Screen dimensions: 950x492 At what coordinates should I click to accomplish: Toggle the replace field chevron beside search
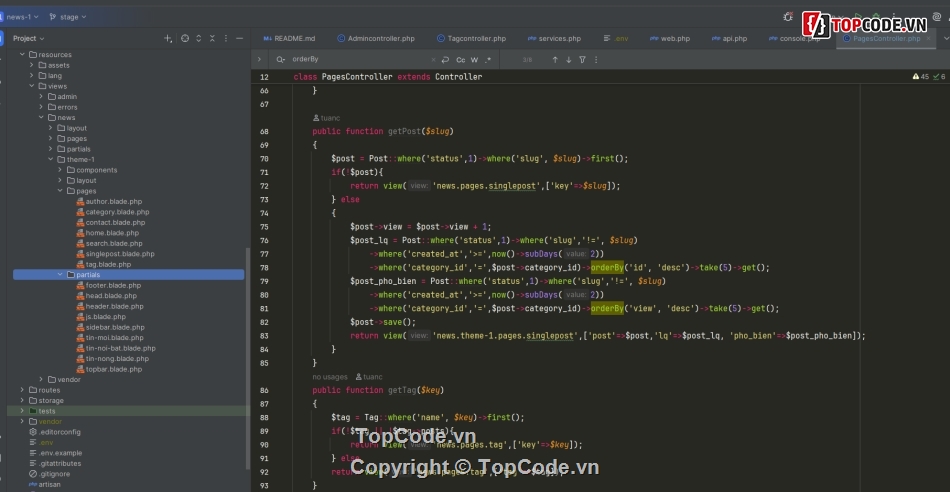[x=259, y=59]
